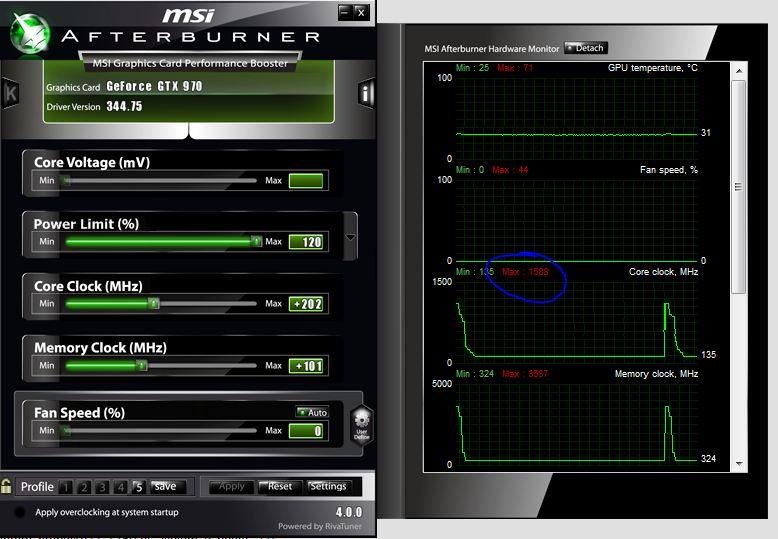The height and width of the screenshot is (539, 778).
Task: Open the Kombustor K side button
Action: [10, 93]
